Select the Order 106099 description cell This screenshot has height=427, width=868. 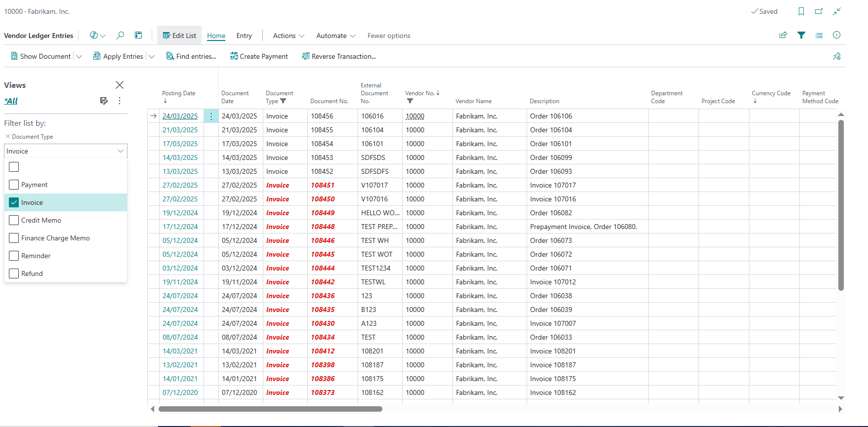point(587,157)
